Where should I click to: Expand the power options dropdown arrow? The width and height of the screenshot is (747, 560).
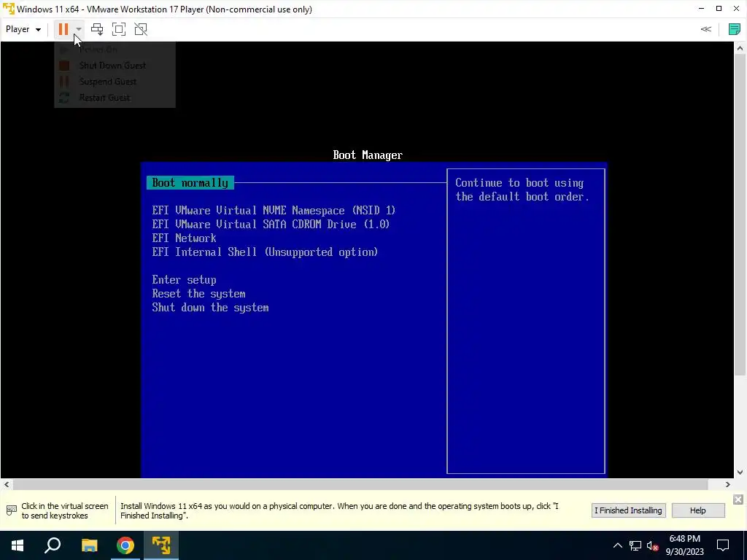click(79, 29)
